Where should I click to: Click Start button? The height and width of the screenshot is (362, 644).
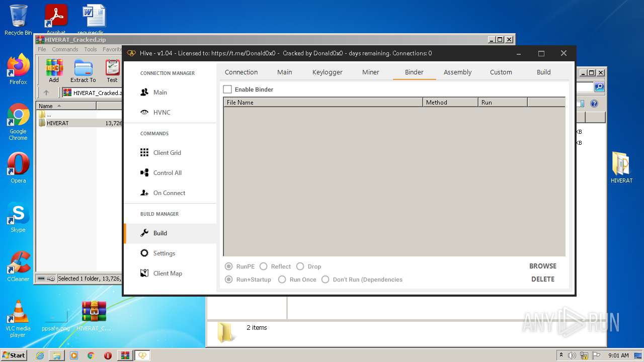click(14, 355)
